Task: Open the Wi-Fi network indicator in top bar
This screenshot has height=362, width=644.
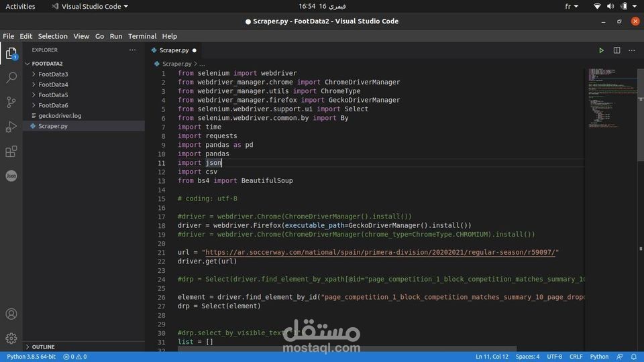Action: pos(597,6)
